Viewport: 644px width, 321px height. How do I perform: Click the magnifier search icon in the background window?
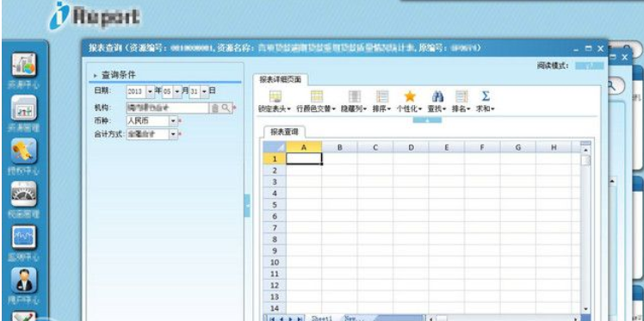pos(611,85)
